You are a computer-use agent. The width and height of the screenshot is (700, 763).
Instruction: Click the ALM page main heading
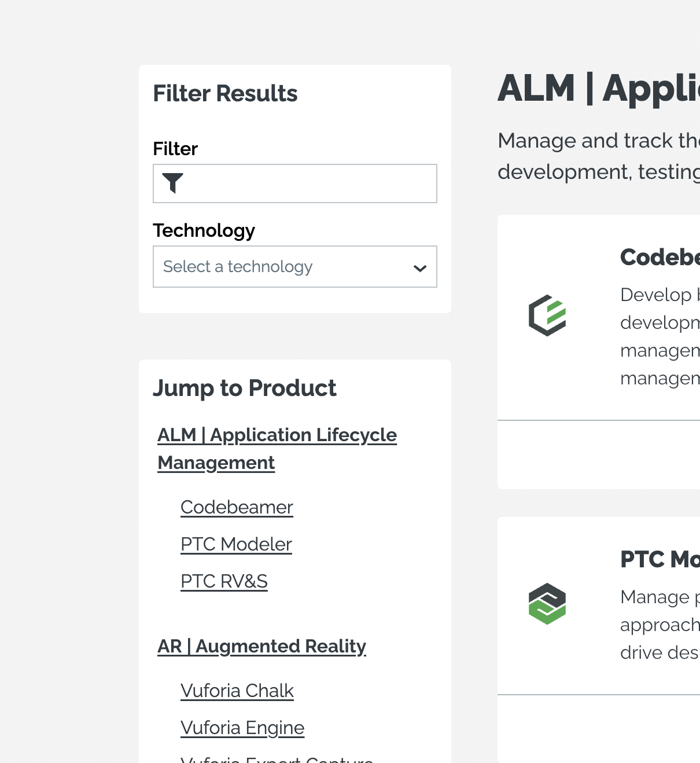click(599, 89)
